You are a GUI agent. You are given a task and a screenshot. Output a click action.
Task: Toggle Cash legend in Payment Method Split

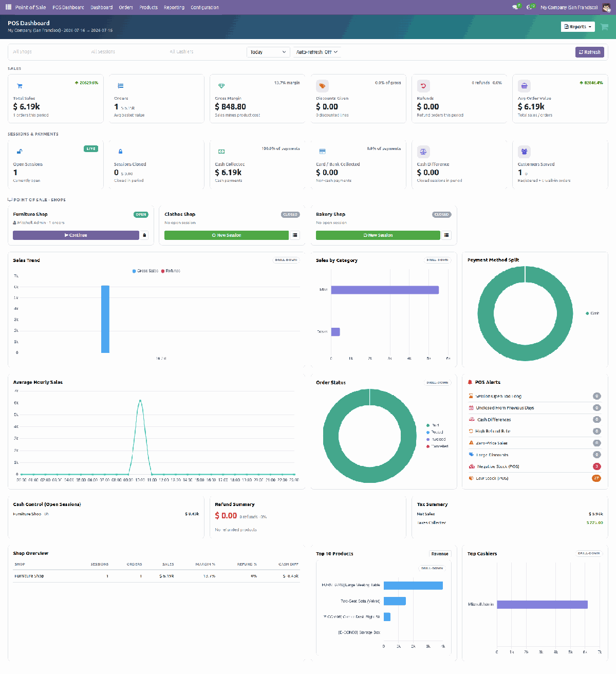(592, 313)
